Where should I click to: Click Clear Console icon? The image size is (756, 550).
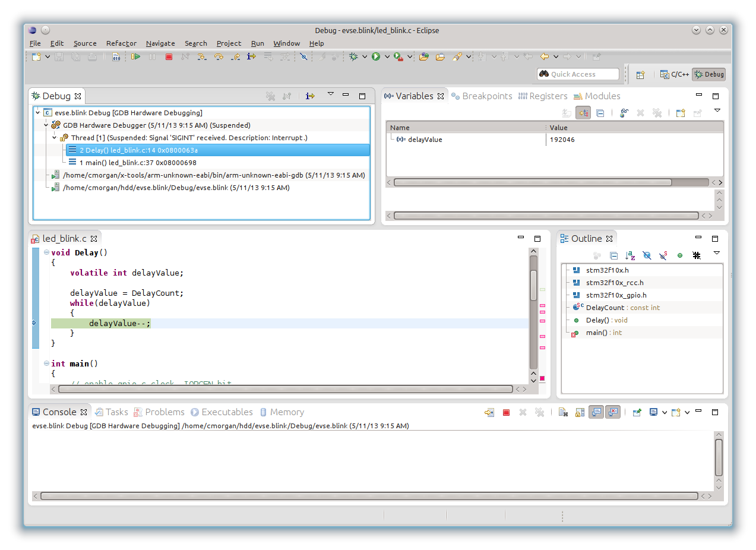[x=564, y=412]
